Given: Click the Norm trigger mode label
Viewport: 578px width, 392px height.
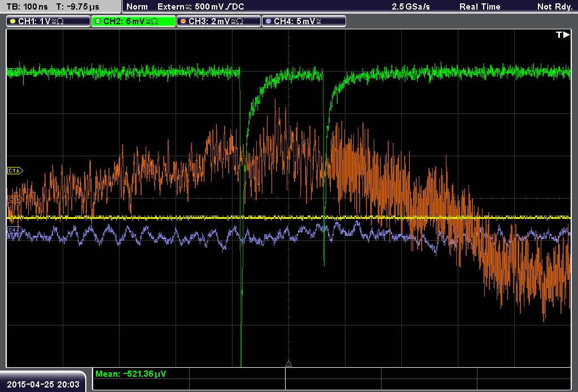Looking at the screenshot, I should tap(137, 7).
